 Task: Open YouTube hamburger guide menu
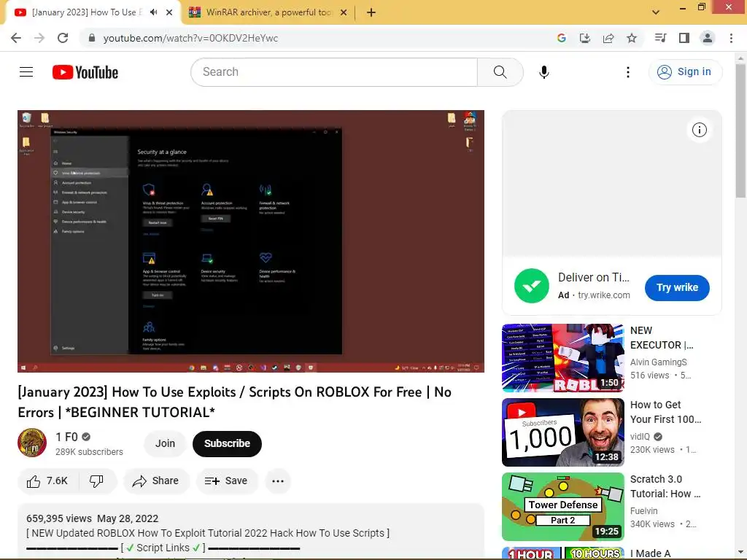coord(26,72)
